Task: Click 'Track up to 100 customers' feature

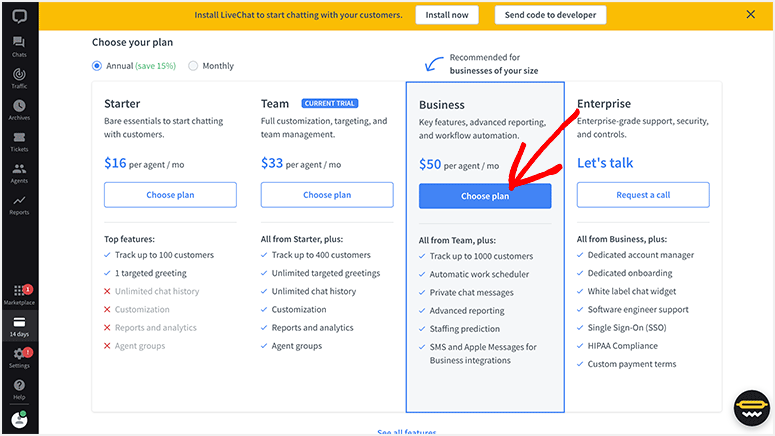Action: tap(164, 255)
